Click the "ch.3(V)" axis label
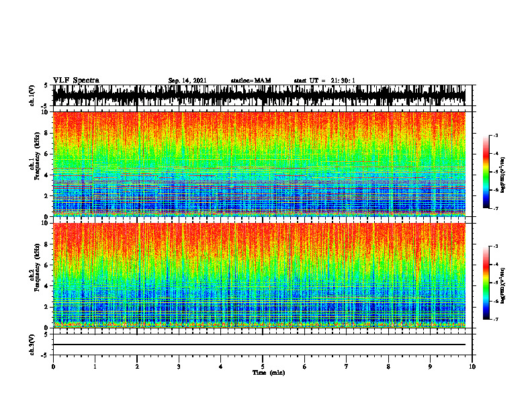532x411 pixels. tap(32, 345)
